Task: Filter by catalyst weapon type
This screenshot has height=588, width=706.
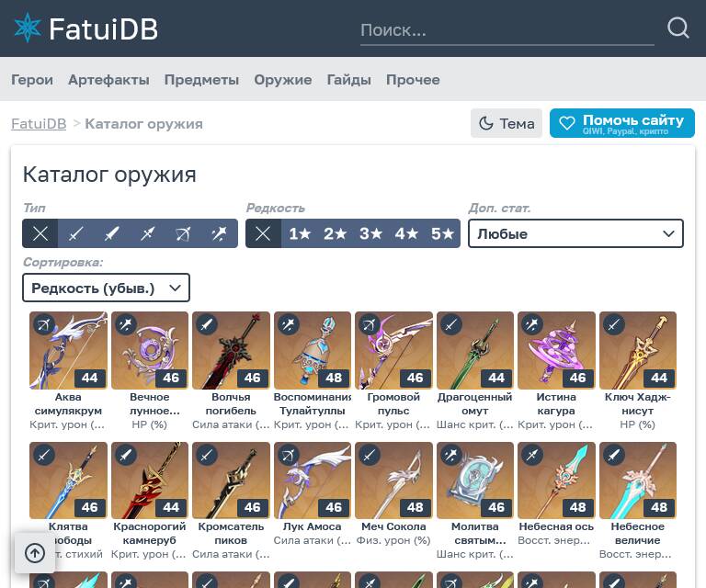Action: coord(220,233)
